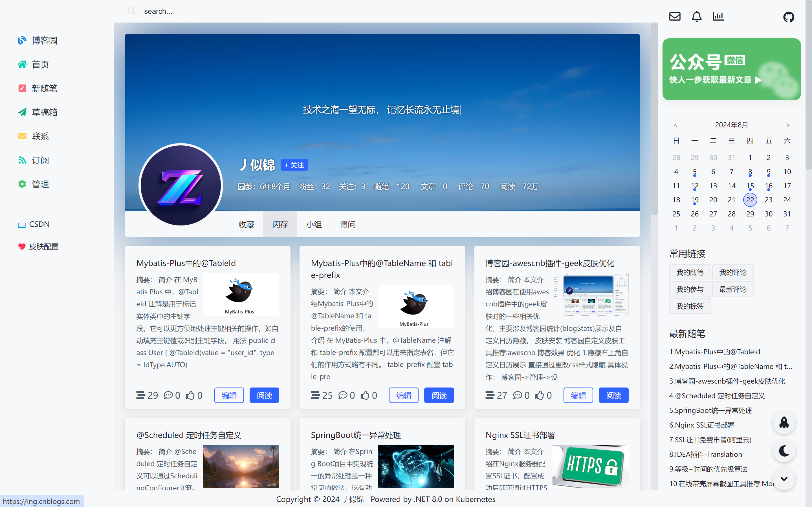Click the rocket back-to-top button
Viewport: 812px width, 507px height.
[784, 422]
